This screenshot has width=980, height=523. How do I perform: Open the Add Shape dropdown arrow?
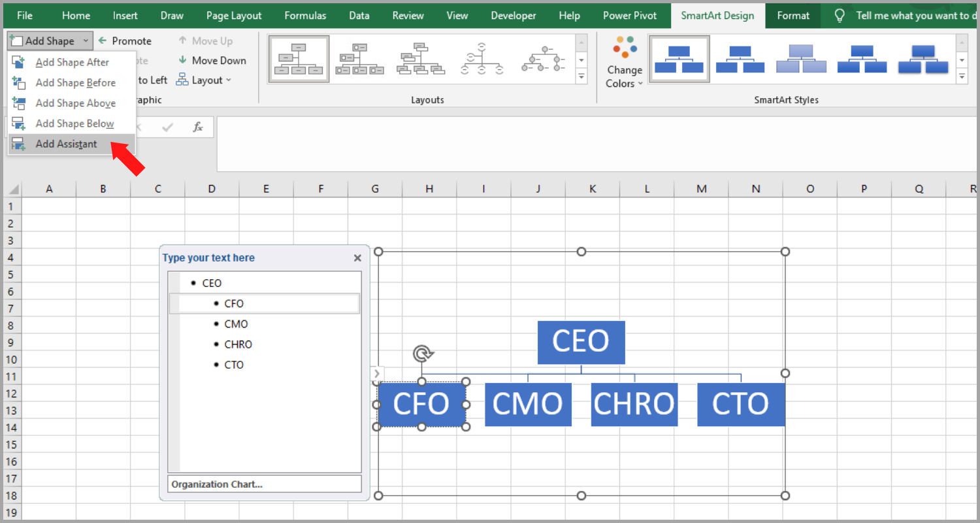86,41
